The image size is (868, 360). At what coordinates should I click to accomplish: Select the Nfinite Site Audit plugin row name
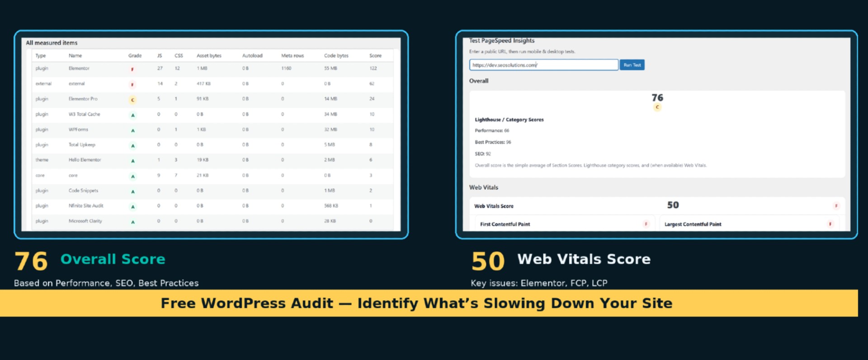[86, 206]
